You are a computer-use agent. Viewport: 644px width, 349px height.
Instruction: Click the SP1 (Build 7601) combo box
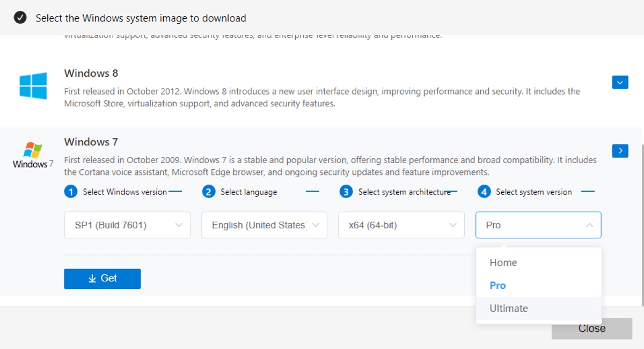tap(127, 225)
